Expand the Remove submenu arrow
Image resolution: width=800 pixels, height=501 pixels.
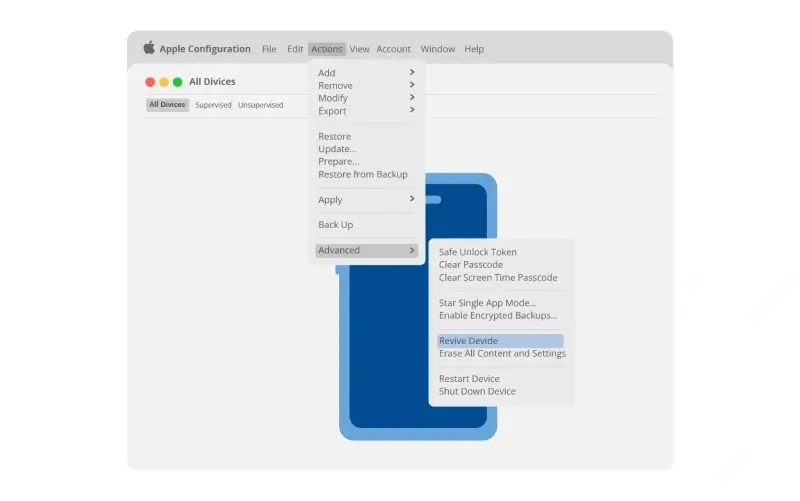click(412, 85)
